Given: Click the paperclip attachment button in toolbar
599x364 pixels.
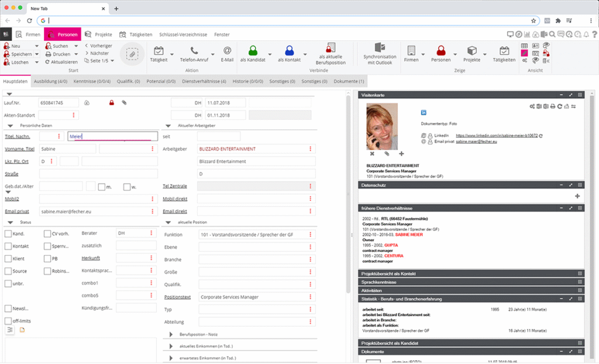Looking at the screenshot, I should tap(132, 54).
